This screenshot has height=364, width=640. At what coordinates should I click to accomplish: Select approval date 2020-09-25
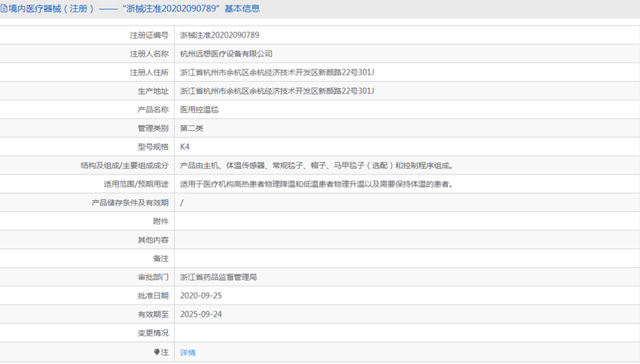pos(201,296)
